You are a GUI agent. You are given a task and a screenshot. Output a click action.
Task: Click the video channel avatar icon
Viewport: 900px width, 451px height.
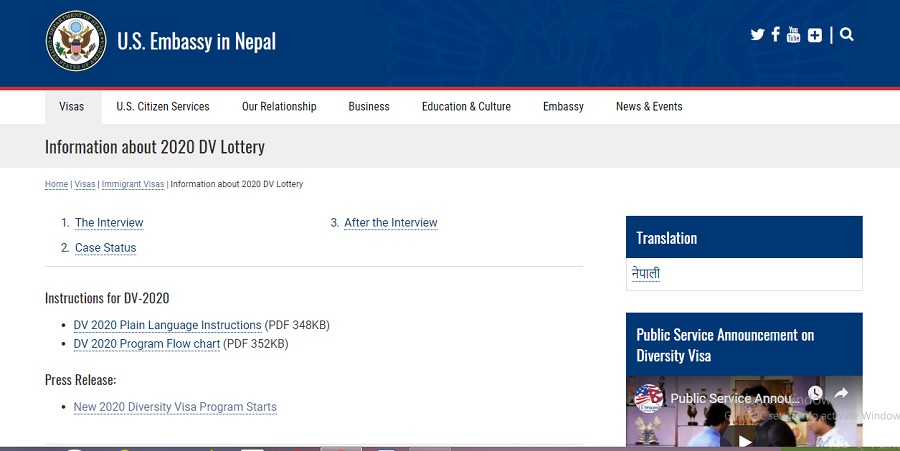(649, 398)
